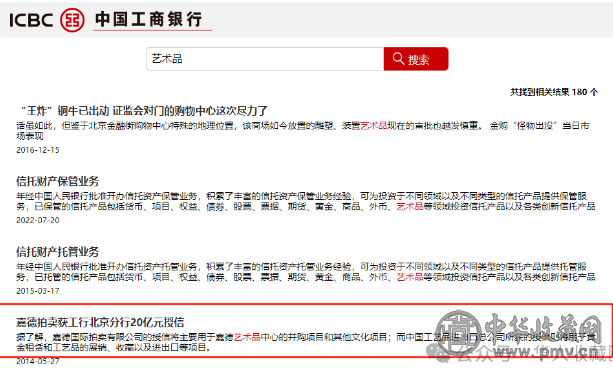Click the ICBC text logo
The height and width of the screenshot is (368, 613).
pos(31,20)
